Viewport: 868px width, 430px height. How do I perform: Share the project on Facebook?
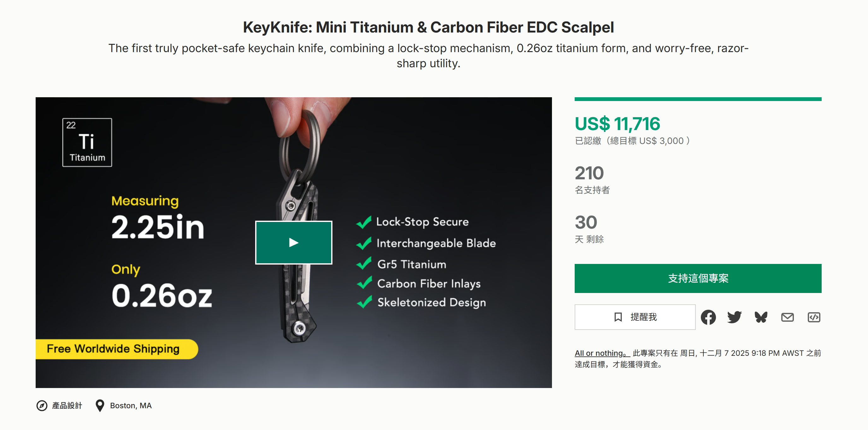[708, 317]
